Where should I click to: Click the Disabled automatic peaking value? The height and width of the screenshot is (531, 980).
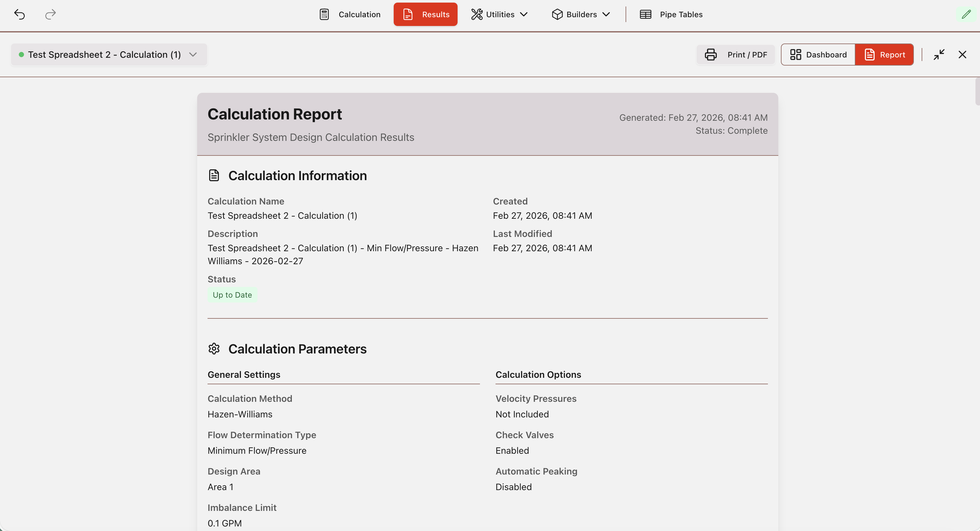coord(514,487)
